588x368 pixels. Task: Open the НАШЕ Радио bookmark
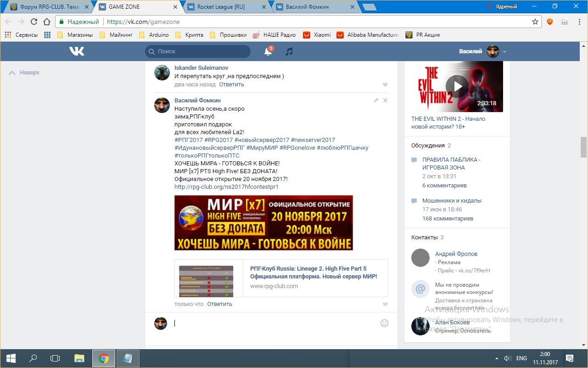(274, 35)
